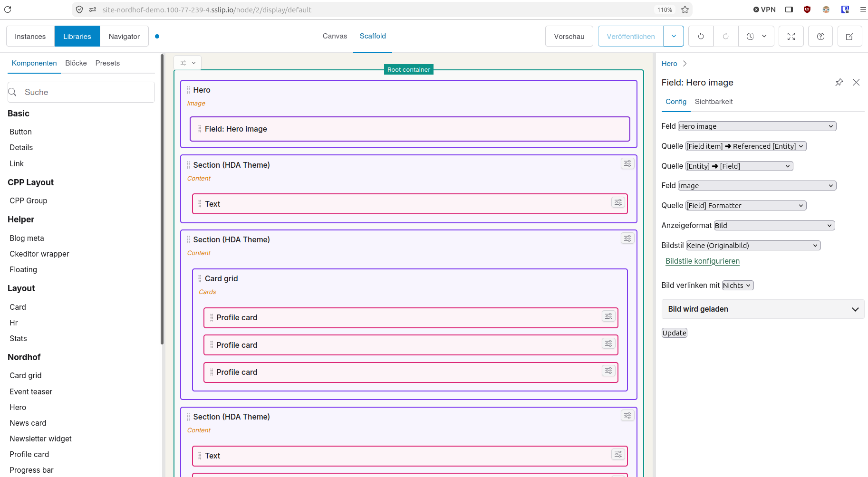This screenshot has width=868, height=477.
Task: Switch to the Instances tab
Action: pos(30,36)
